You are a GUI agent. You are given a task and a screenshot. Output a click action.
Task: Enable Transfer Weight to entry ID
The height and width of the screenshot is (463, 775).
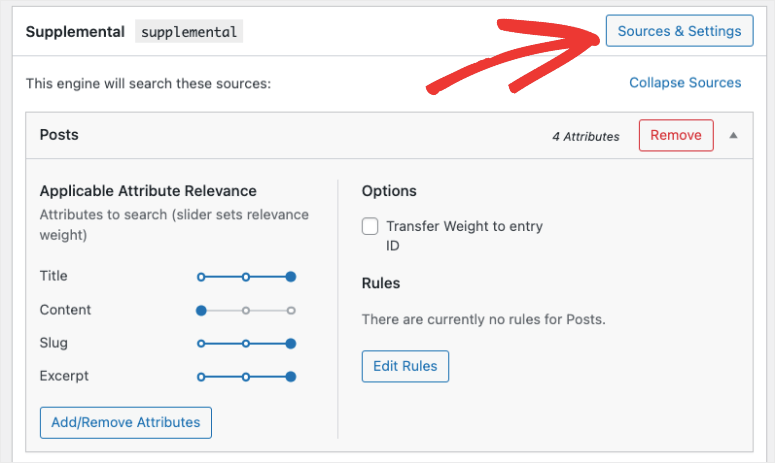[x=371, y=227]
